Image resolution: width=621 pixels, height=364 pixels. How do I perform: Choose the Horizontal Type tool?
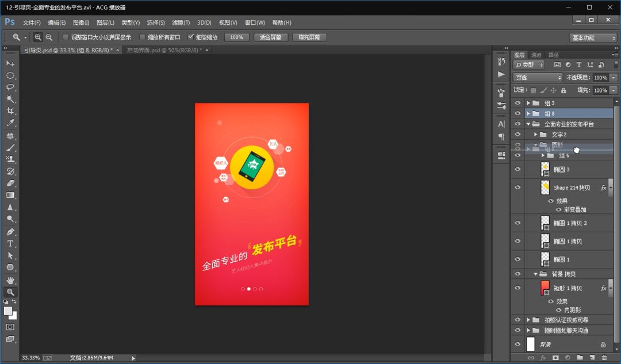10,243
